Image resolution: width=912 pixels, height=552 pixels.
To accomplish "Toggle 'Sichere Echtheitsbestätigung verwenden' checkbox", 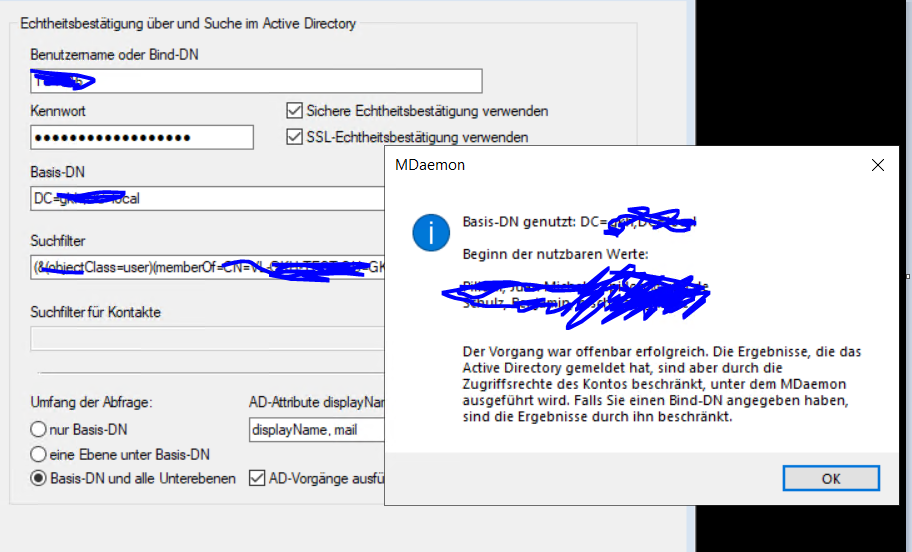I will click(295, 111).
